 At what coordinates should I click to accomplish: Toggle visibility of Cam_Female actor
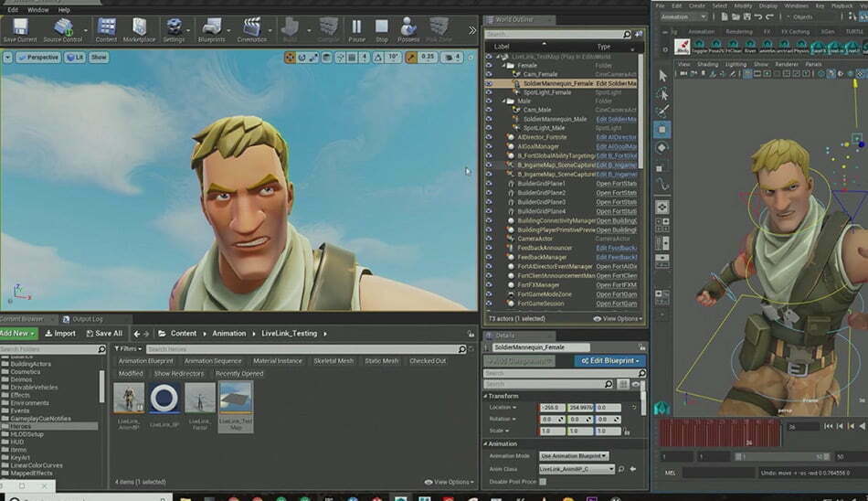[x=489, y=74]
